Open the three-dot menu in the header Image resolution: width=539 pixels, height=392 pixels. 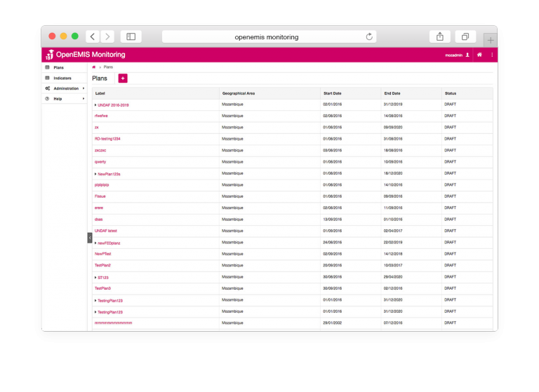492,55
